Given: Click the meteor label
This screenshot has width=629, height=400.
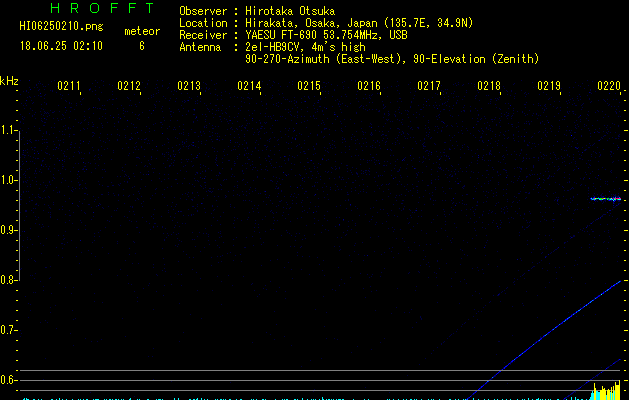Looking at the screenshot, I should [142, 31].
